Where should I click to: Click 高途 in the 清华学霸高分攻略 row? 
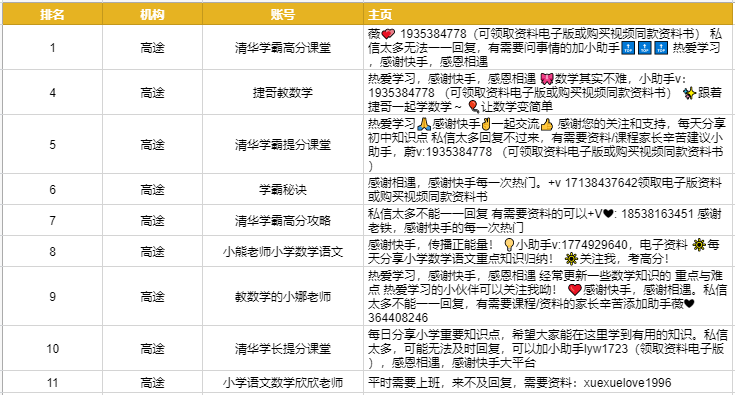pyautogui.click(x=152, y=220)
